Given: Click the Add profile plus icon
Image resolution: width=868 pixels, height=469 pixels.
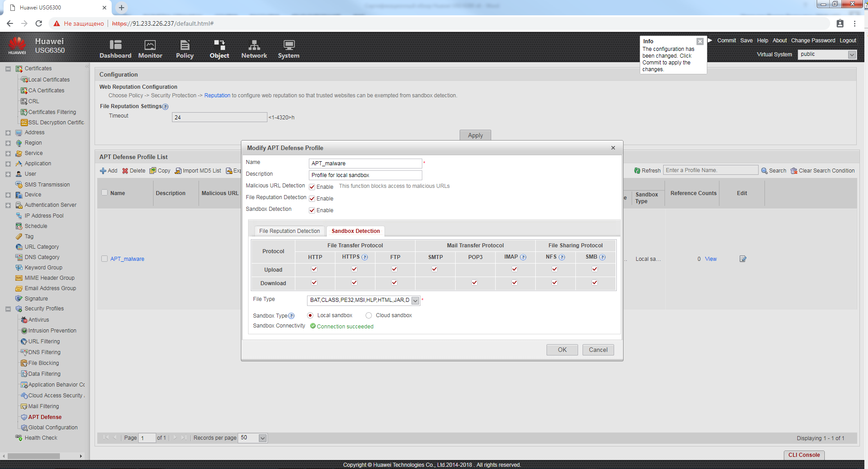Looking at the screenshot, I should [103, 171].
